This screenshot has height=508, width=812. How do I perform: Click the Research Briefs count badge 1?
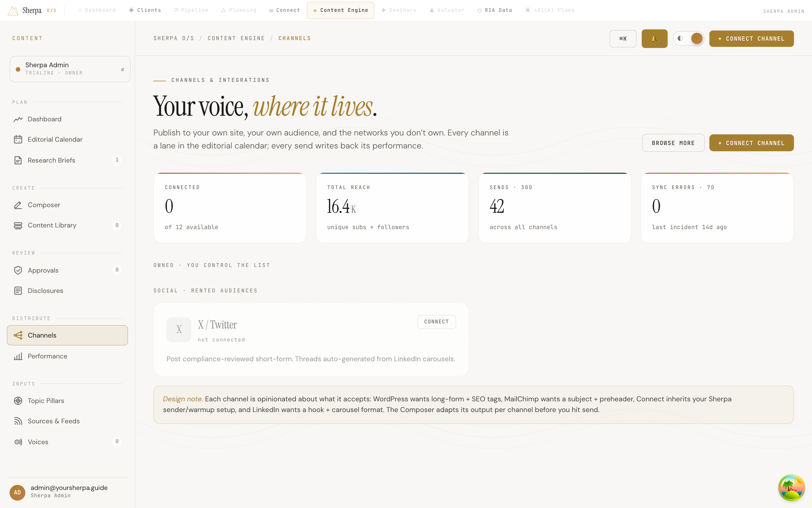click(x=117, y=160)
